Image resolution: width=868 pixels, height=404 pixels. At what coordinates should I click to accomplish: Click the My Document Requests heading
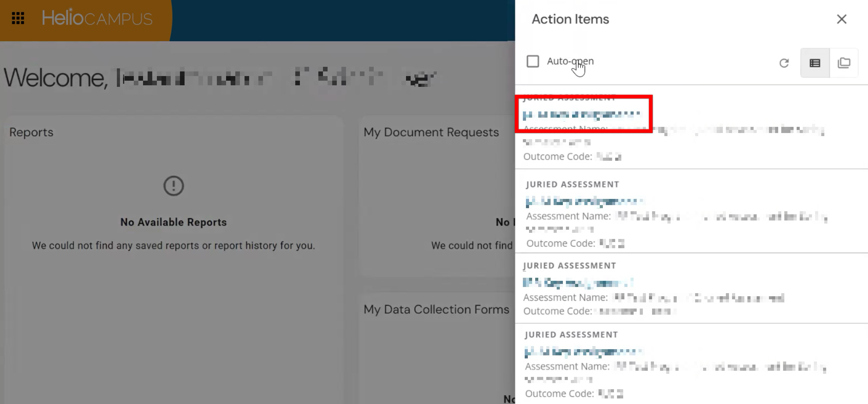[x=431, y=132]
